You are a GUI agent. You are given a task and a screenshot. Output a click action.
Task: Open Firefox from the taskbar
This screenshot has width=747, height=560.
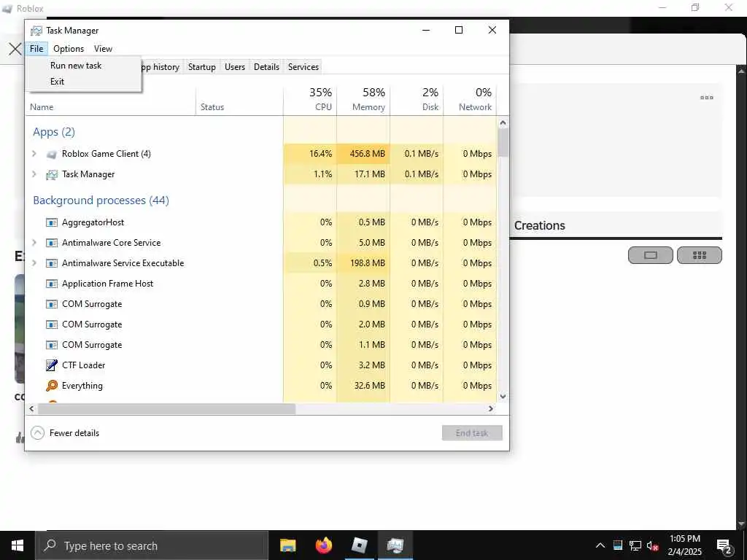pyautogui.click(x=323, y=545)
